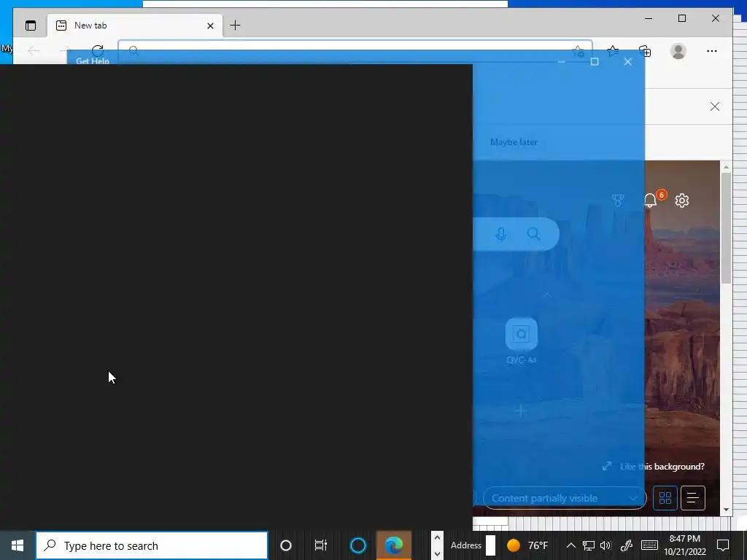Open the 76°F weather widget
747x560 pixels.
(527, 545)
